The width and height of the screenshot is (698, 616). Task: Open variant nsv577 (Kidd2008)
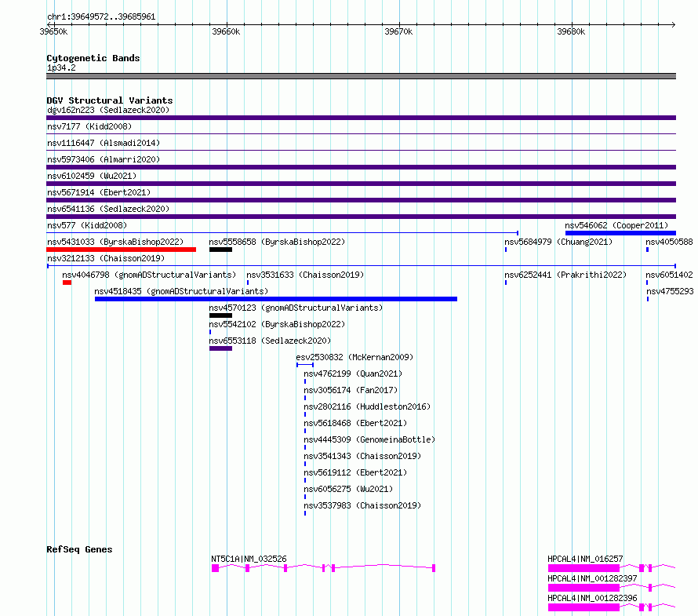pyautogui.click(x=87, y=225)
